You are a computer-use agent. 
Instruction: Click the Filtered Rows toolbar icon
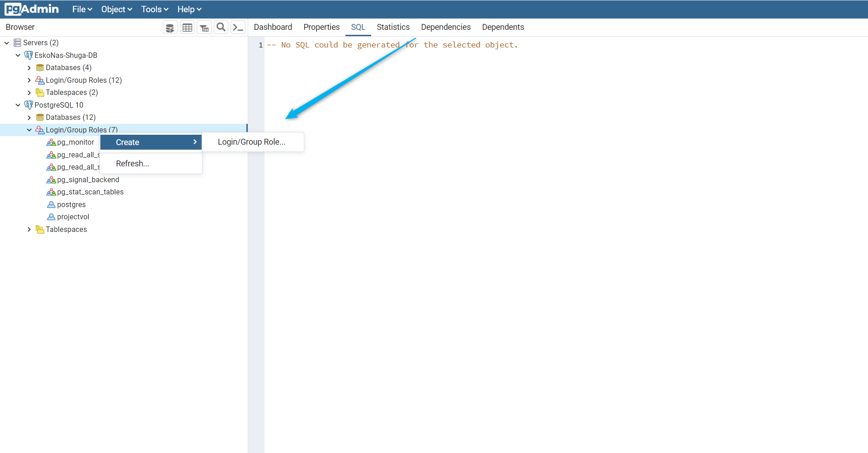click(x=204, y=28)
